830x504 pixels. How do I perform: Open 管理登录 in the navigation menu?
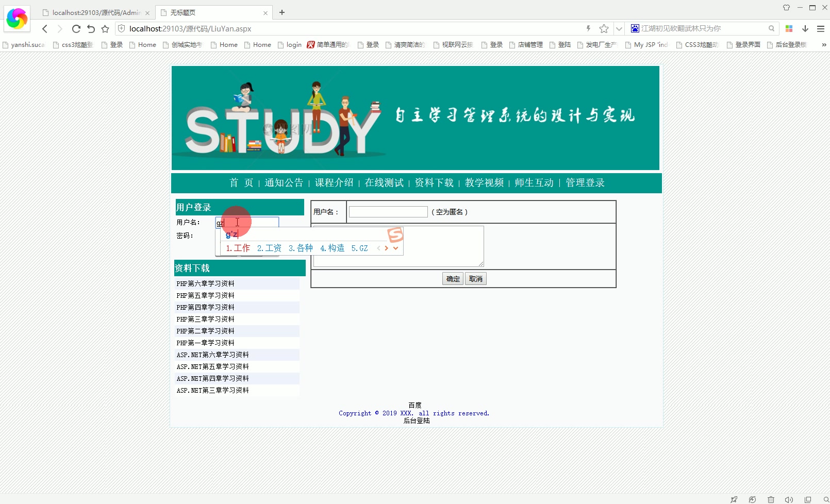585,183
